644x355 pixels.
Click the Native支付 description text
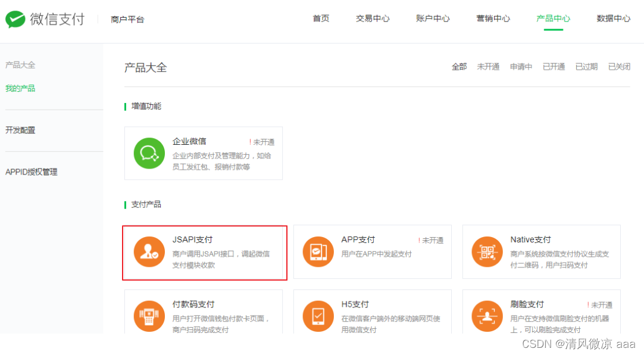click(x=559, y=259)
